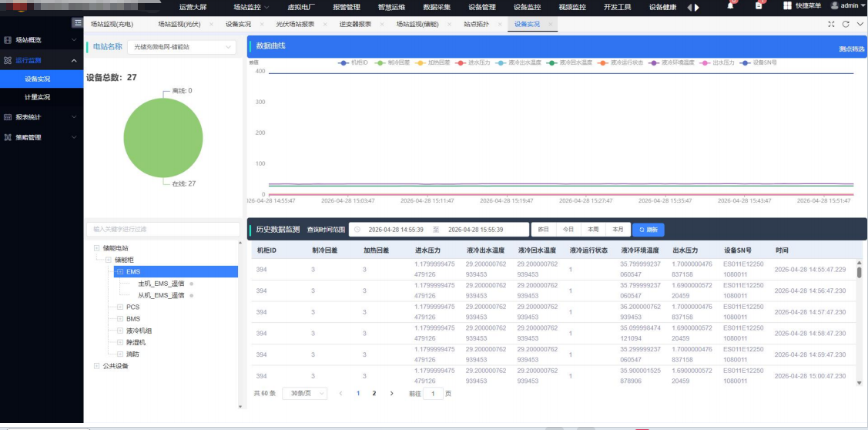Switch to the 场站监视(充电) tab
This screenshot has width=868, height=430.
[112, 25]
